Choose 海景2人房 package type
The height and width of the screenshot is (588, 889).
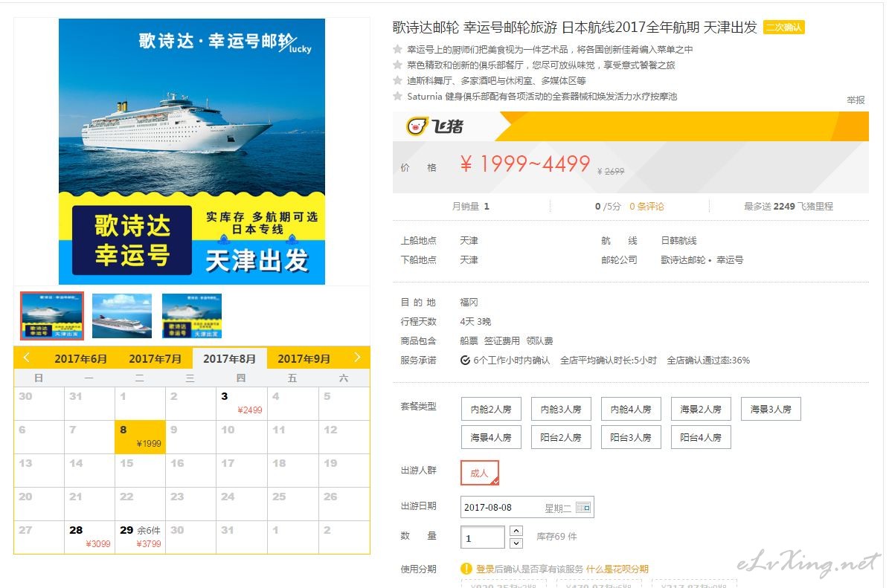(x=701, y=409)
